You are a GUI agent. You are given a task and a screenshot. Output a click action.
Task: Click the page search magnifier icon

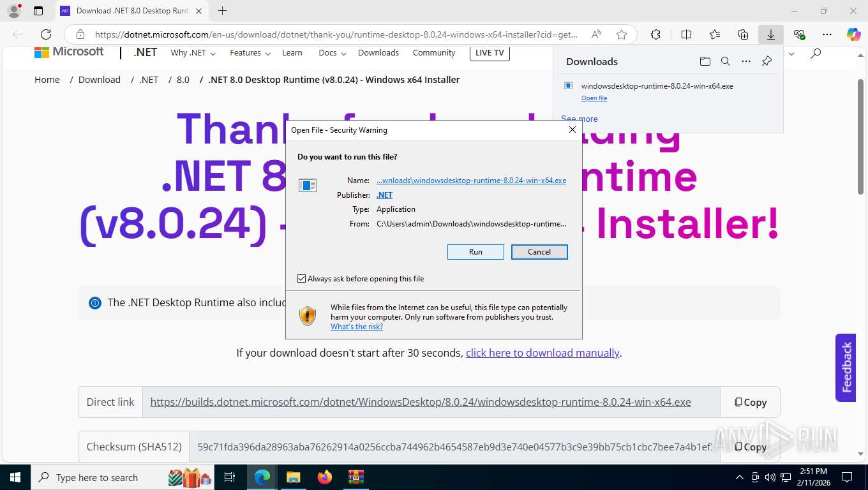[815, 54]
